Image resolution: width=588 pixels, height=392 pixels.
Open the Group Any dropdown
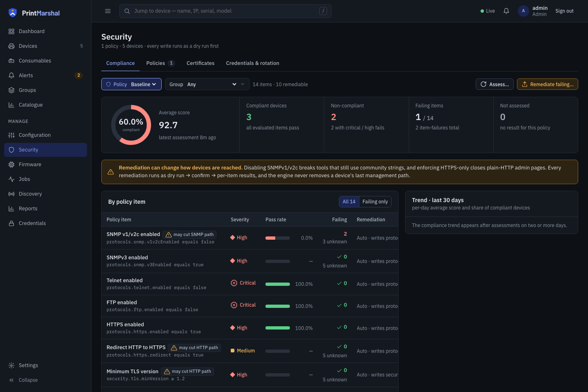pyautogui.click(x=207, y=85)
